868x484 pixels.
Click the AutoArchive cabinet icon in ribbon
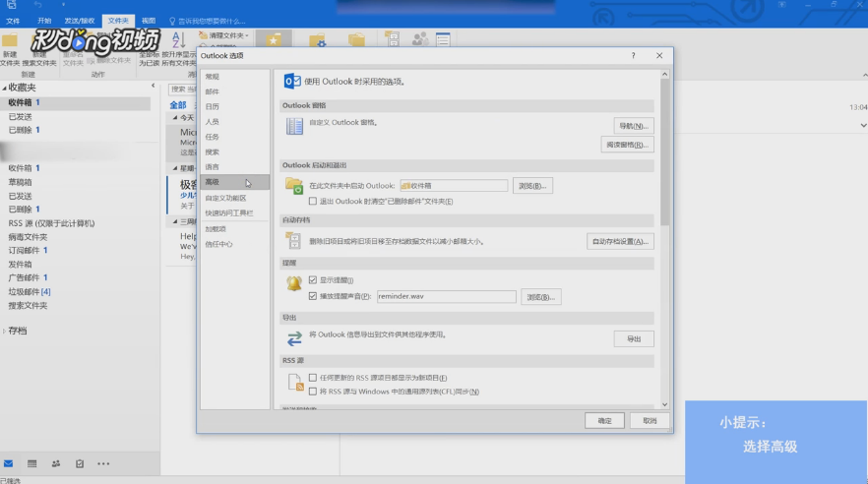[x=392, y=39]
